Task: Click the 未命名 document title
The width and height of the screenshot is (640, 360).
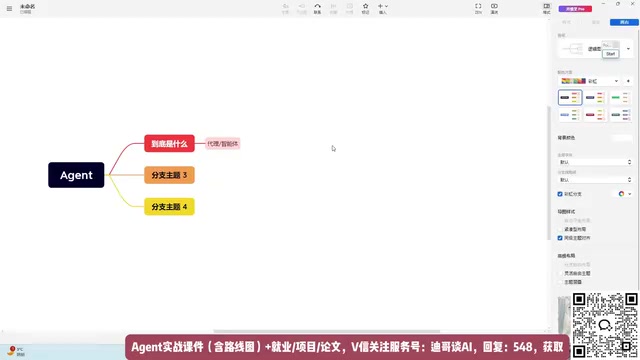Action: coord(27,7)
